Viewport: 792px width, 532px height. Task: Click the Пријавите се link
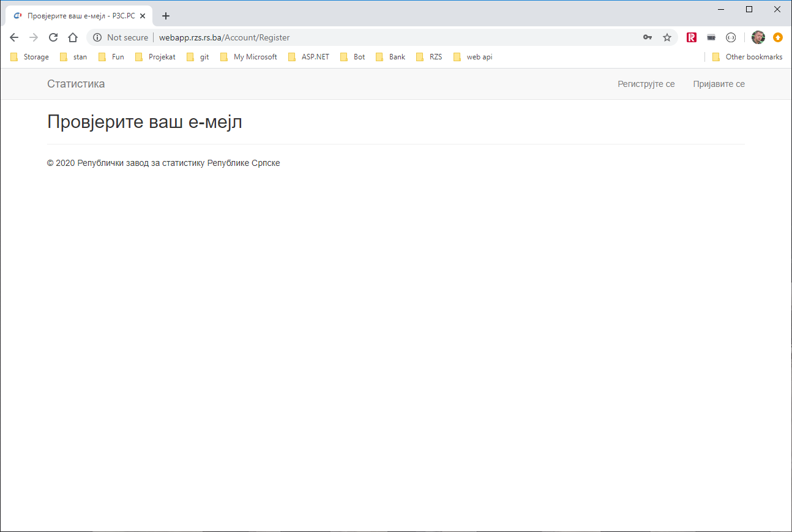[x=719, y=84]
